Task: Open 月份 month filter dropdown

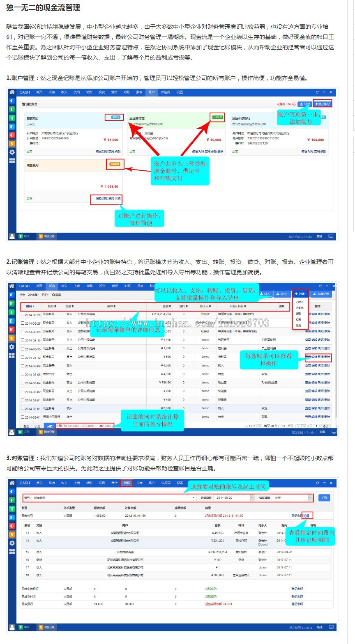Action: [x=45, y=295]
